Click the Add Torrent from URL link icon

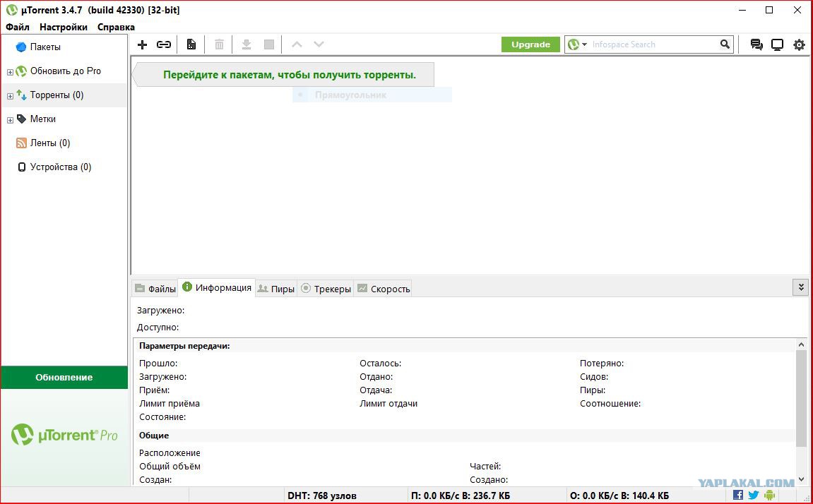click(164, 44)
